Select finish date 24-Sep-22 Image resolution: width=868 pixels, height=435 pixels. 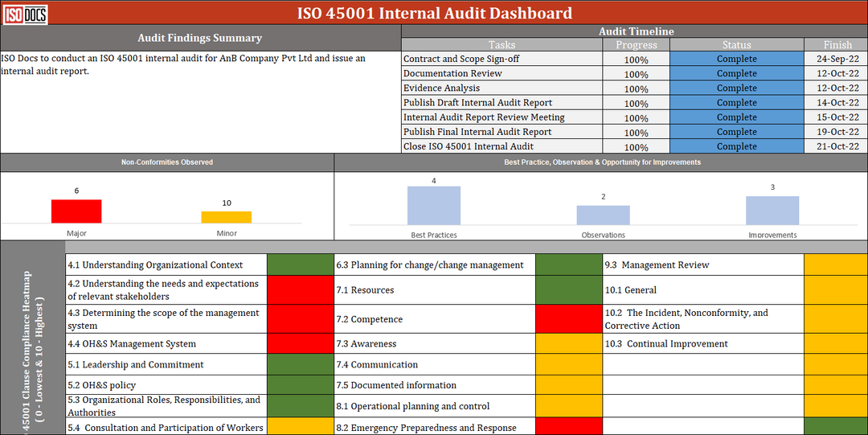point(836,60)
